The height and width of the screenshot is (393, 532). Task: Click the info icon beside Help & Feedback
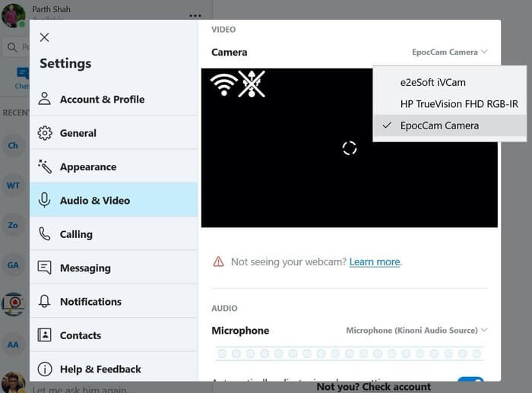pyautogui.click(x=45, y=369)
